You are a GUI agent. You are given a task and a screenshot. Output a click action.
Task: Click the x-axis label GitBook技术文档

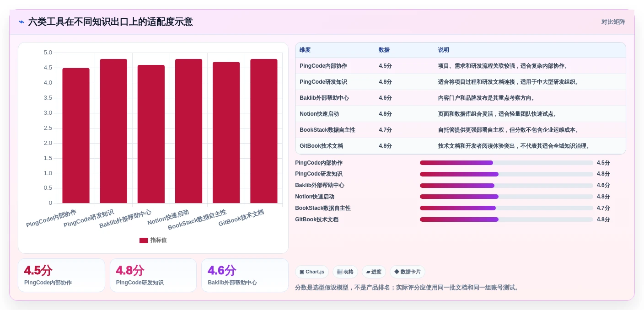click(x=241, y=218)
